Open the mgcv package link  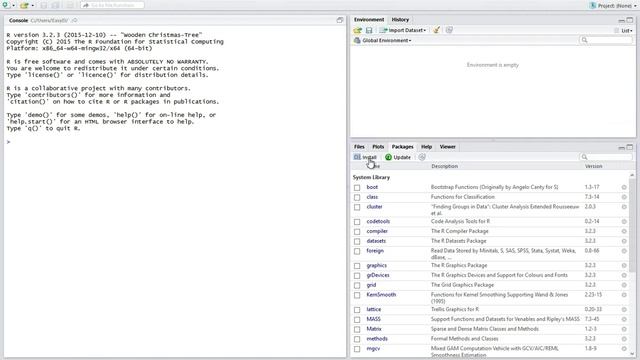[x=373, y=349]
